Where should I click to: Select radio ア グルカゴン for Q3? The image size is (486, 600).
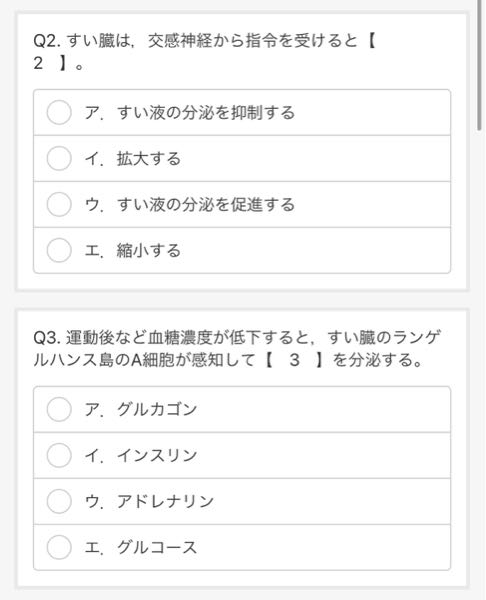59,409
